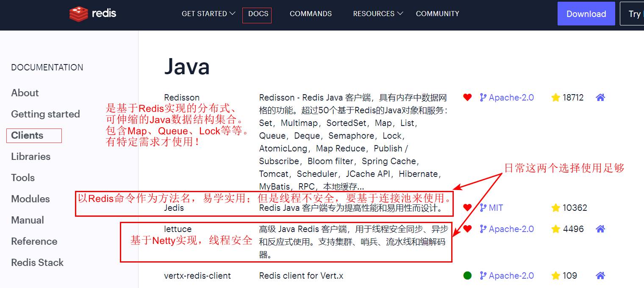The width and height of the screenshot is (644, 288).
Task: Click the red heart icon for Jedis
Action: click(467, 208)
